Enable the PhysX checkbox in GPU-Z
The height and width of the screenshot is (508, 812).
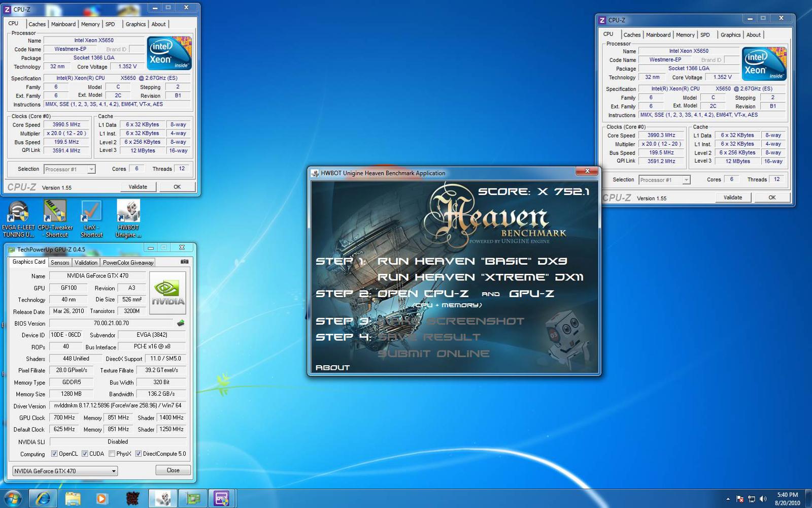tap(112, 454)
